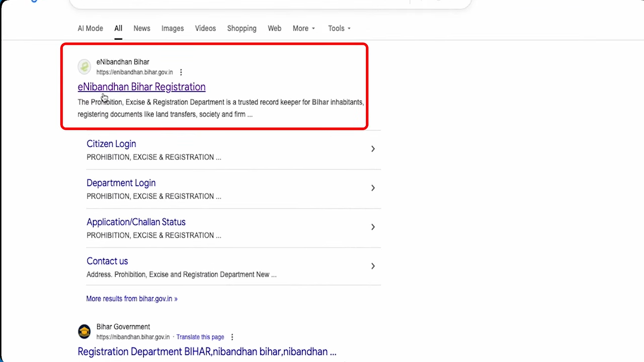Open three-dot menu beside Translate this page

pyautogui.click(x=232, y=337)
